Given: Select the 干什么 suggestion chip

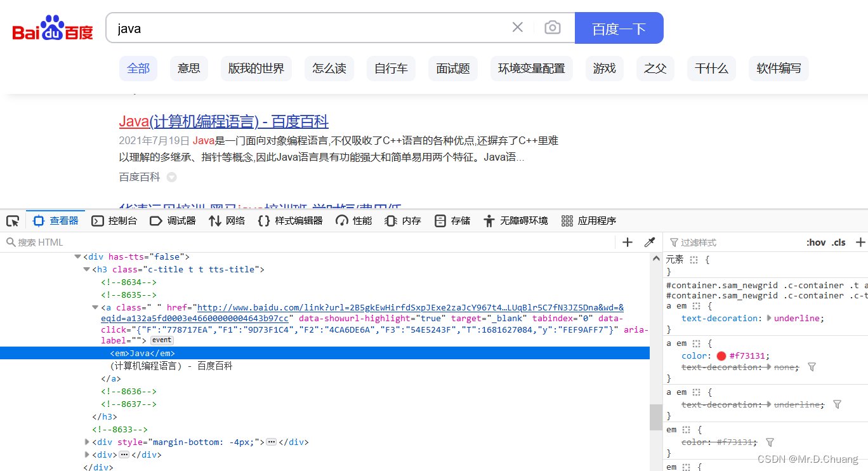Looking at the screenshot, I should pyautogui.click(x=711, y=69).
